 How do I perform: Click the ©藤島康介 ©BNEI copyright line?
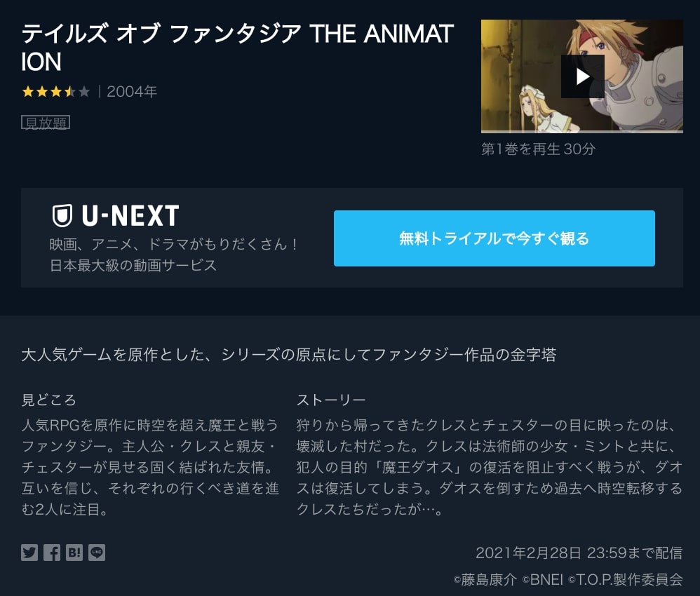(x=568, y=579)
